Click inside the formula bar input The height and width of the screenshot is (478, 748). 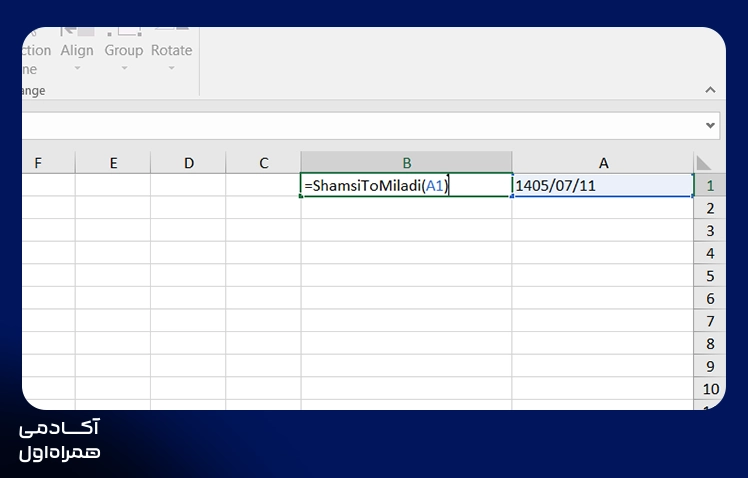tap(363, 126)
